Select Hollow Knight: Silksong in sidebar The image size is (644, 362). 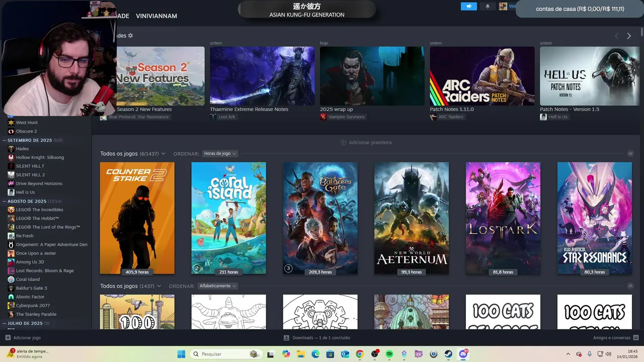coord(36,157)
